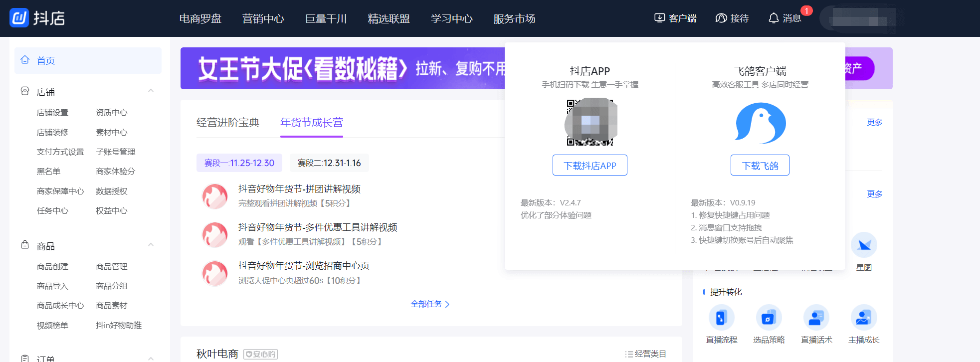Open 商品成长中心 in sidebar
Image resolution: width=980 pixels, height=362 pixels.
pos(60,305)
